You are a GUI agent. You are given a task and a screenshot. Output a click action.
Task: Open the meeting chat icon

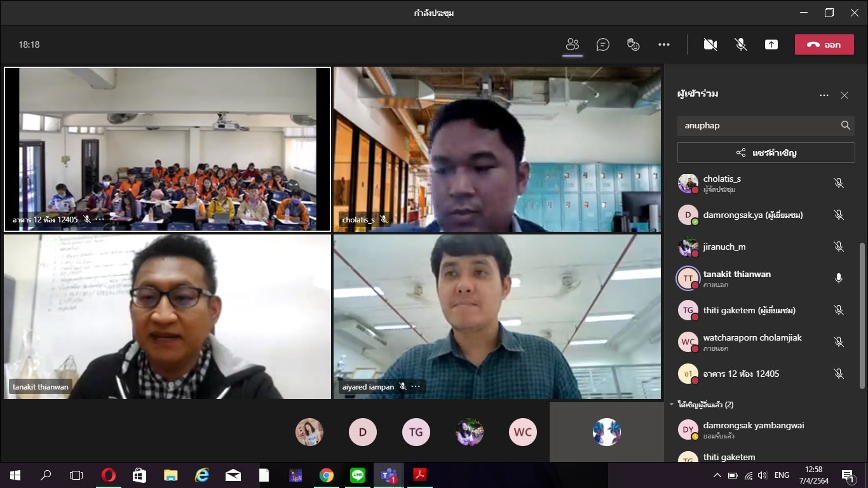(x=603, y=44)
